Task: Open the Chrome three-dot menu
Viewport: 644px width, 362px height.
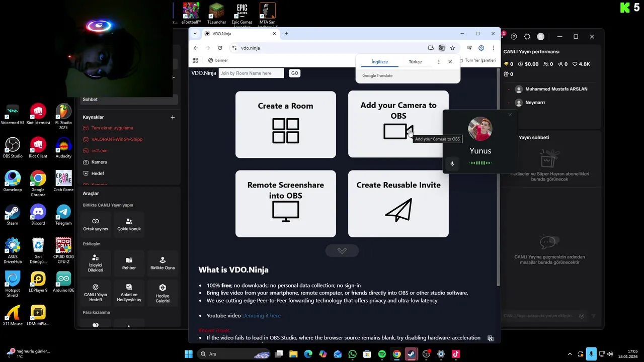Action: tap(493, 48)
